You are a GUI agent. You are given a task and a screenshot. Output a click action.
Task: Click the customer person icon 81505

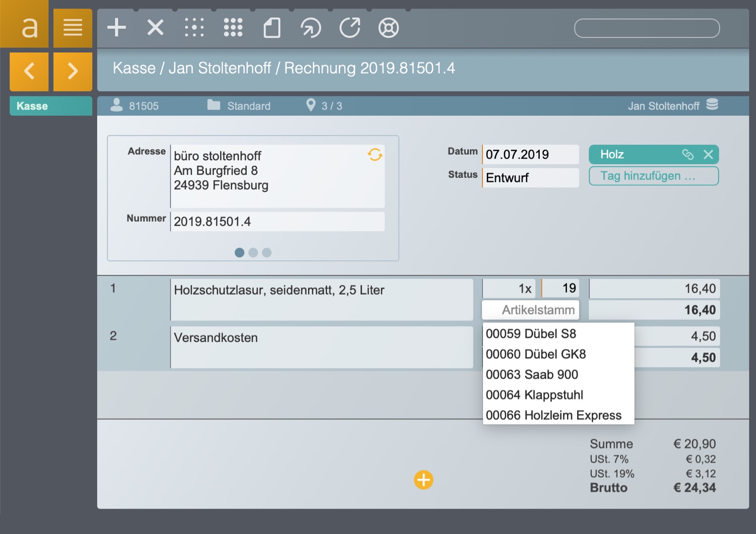click(116, 105)
